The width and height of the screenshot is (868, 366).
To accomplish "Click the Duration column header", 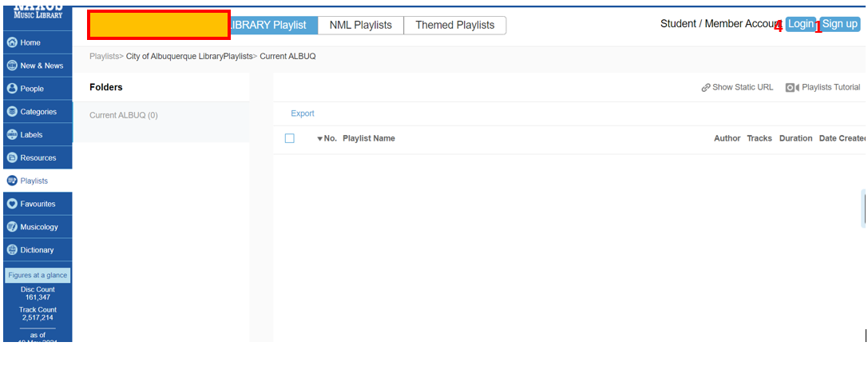I will coord(796,138).
